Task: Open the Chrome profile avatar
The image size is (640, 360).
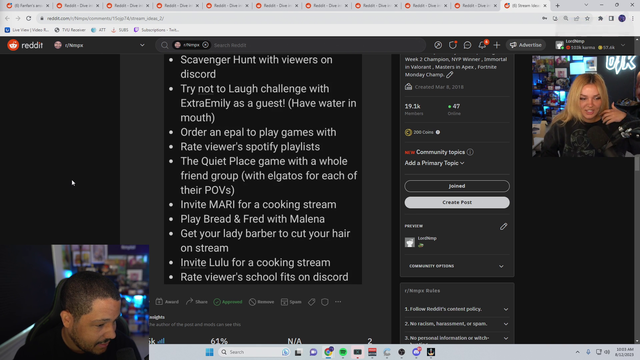Action: [x=622, y=18]
